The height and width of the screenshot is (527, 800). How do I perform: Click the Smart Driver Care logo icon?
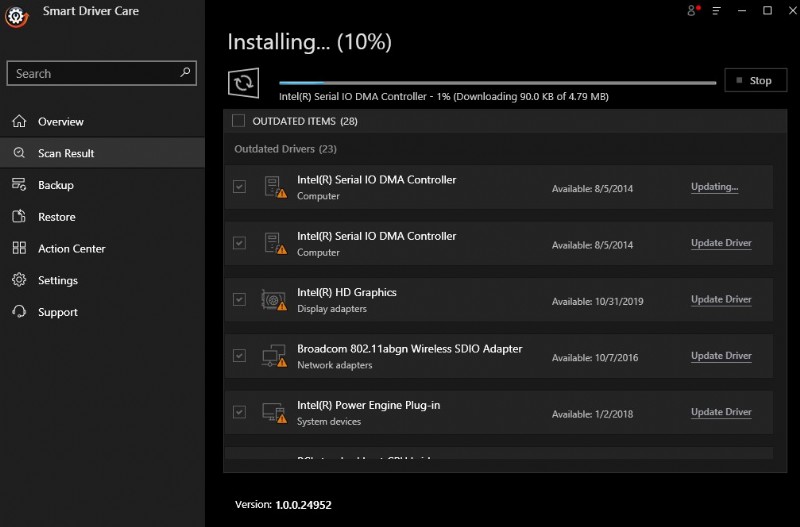click(x=16, y=16)
